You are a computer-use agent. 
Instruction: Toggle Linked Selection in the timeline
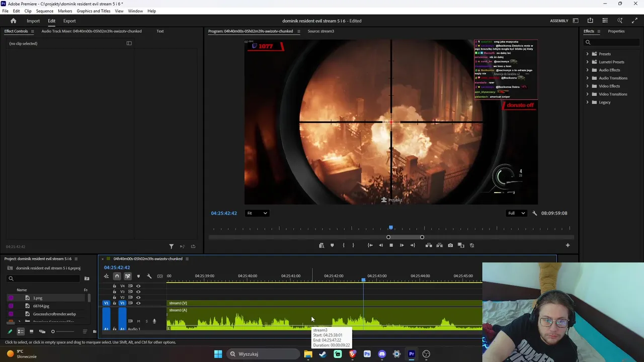point(128,276)
